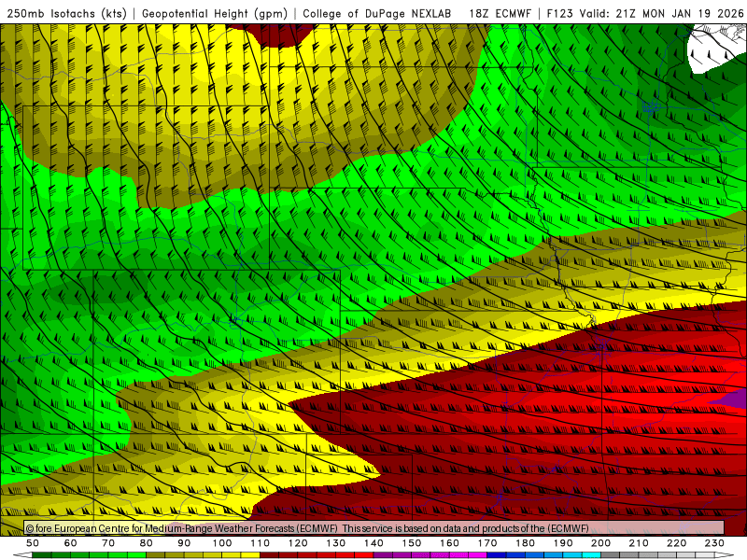Click the legend value '190'
This screenshot has width=747, height=560.
[563, 543]
